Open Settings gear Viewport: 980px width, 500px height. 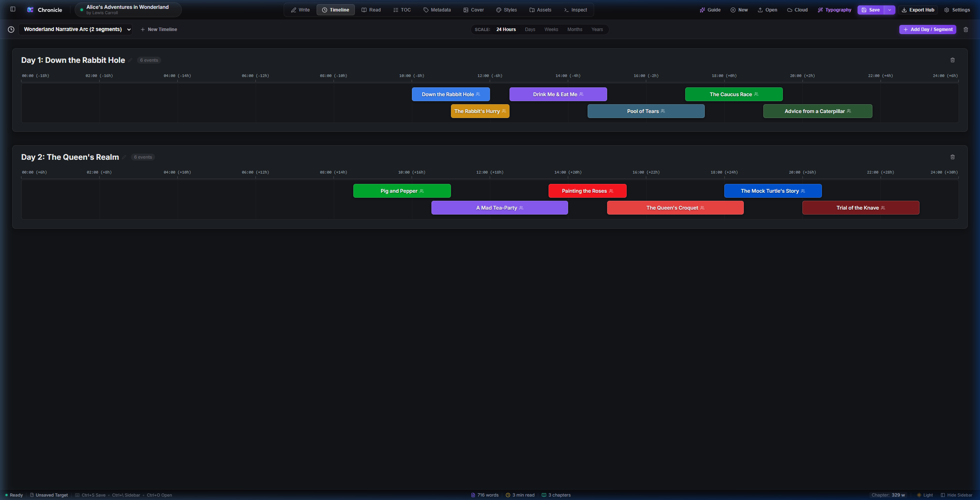pyautogui.click(x=957, y=10)
